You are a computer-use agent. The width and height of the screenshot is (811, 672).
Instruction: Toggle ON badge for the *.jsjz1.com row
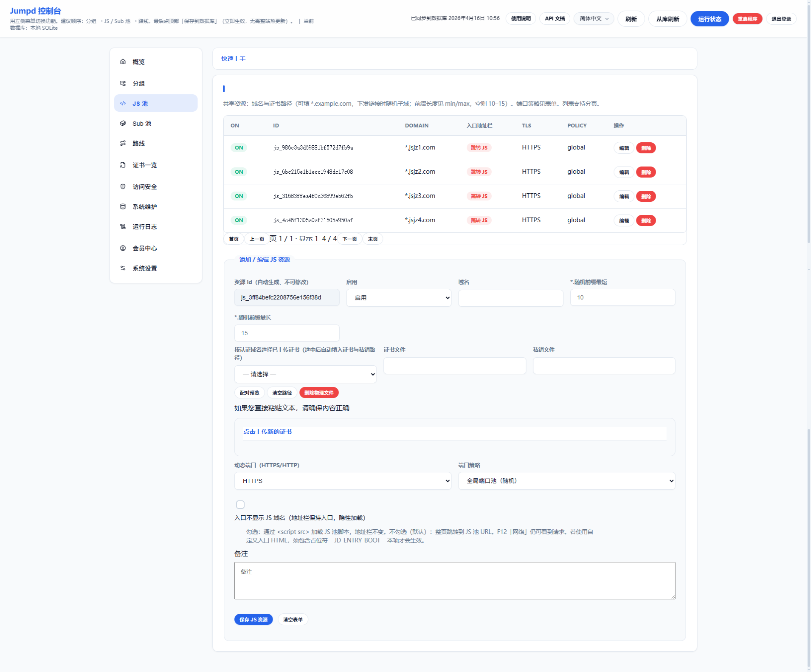tap(239, 148)
